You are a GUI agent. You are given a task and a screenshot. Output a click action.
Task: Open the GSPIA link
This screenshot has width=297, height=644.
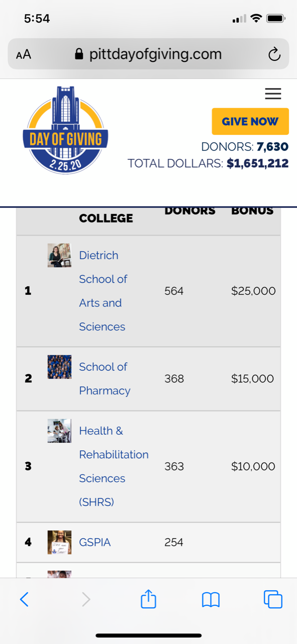click(95, 542)
